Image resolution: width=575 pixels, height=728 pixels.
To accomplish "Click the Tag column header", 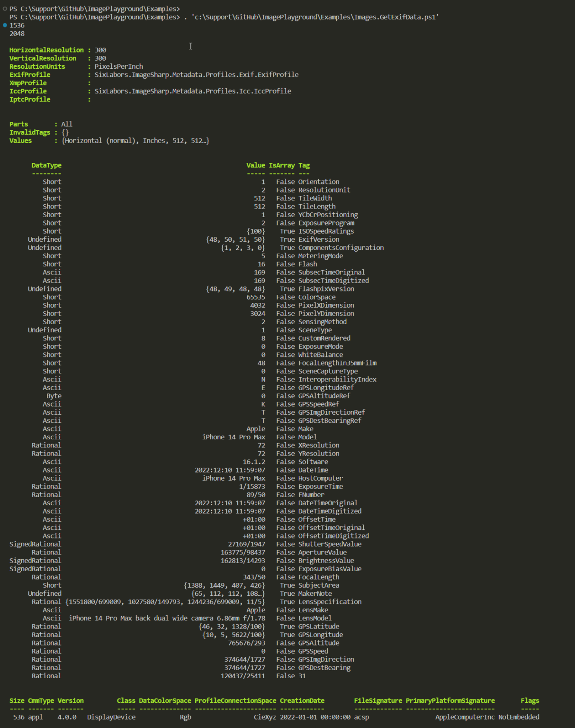I will (x=304, y=165).
